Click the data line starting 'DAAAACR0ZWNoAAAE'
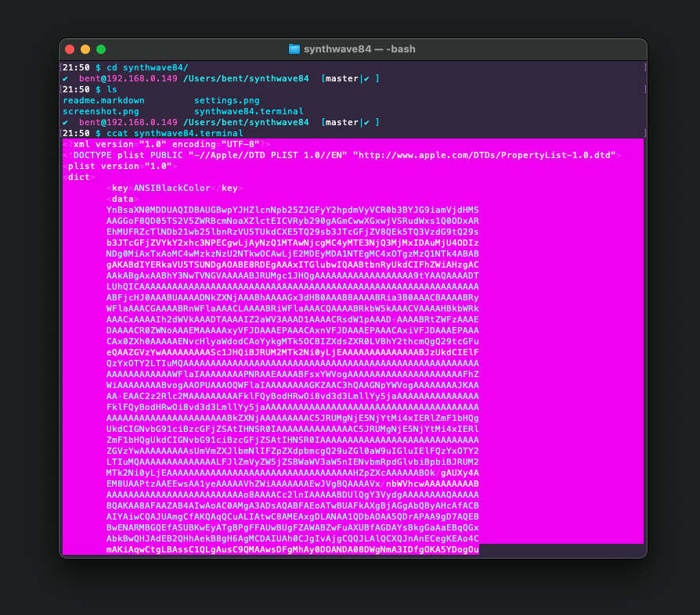This screenshot has height=615, width=700. click(292, 330)
